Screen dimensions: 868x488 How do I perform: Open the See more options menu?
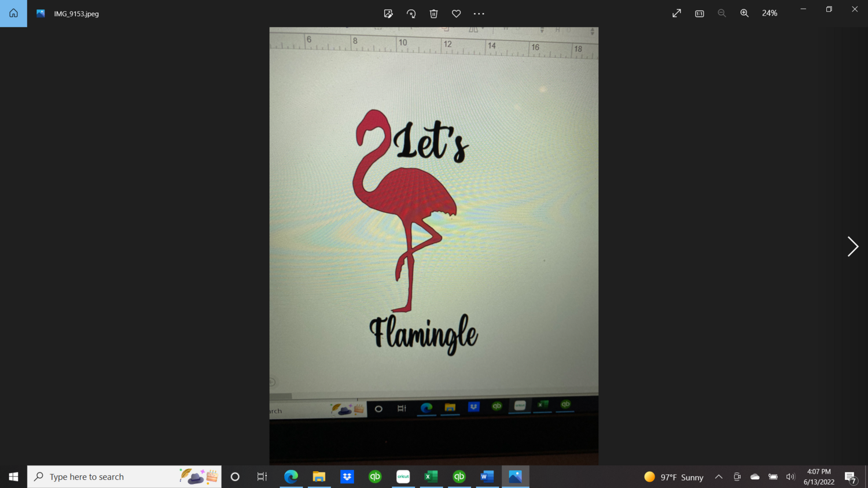[x=479, y=13]
